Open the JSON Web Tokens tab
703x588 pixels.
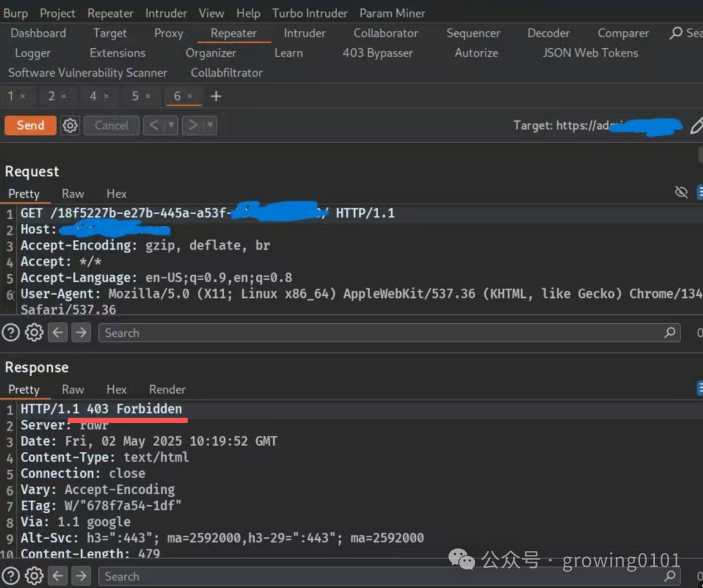[x=590, y=53]
